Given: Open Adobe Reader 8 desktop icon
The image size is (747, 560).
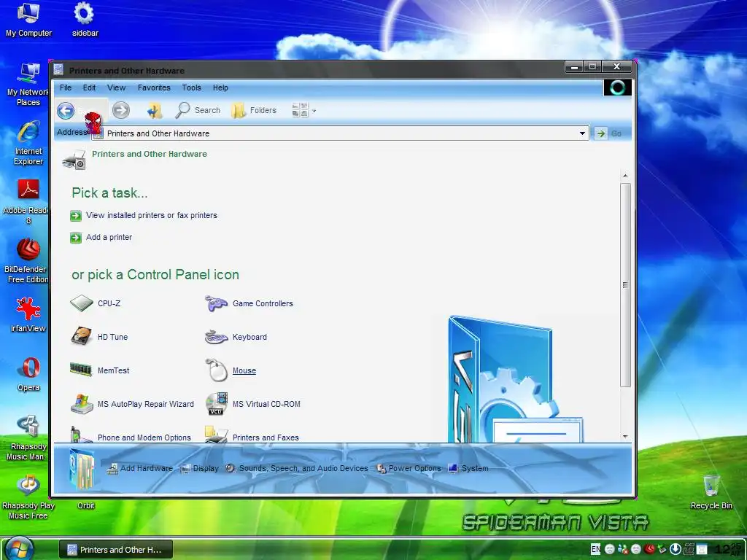Looking at the screenshot, I should click(x=27, y=201).
